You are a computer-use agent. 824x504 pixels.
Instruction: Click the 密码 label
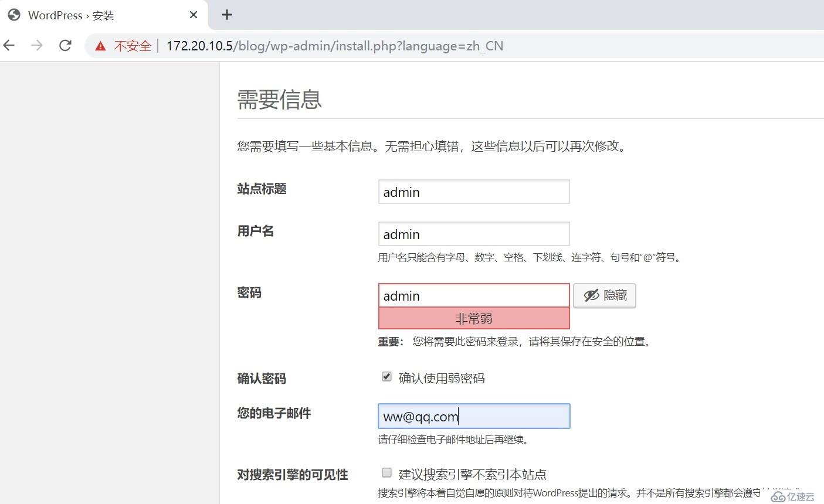pyautogui.click(x=249, y=292)
